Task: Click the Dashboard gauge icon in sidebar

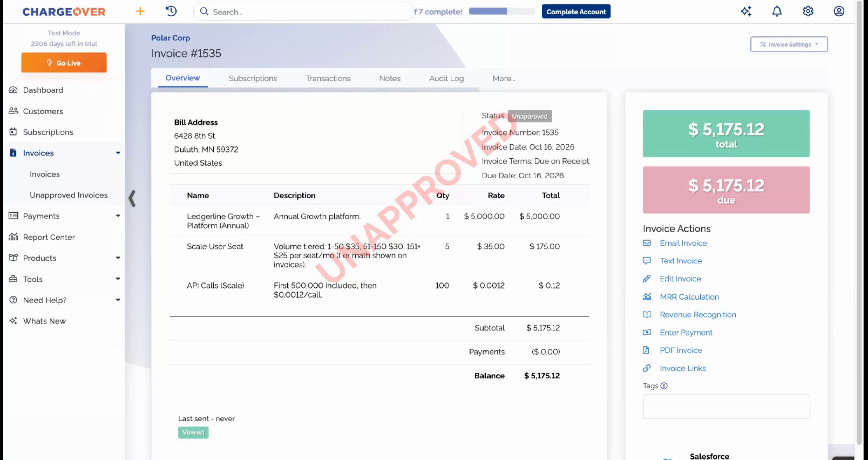Action: coord(13,90)
